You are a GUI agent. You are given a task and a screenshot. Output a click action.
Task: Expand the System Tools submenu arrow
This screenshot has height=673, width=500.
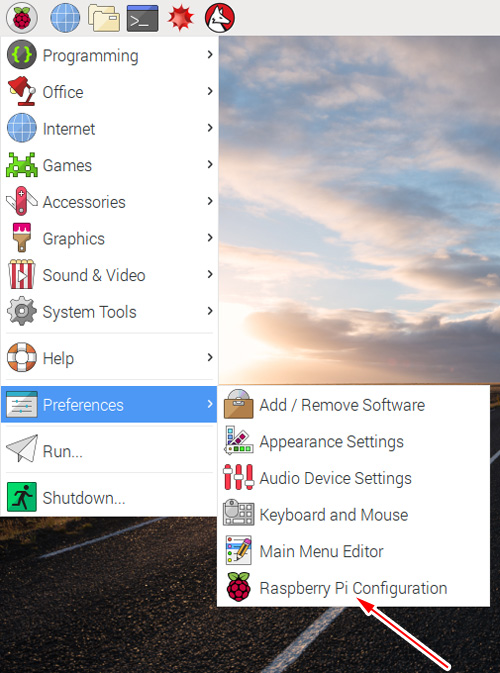coord(210,311)
